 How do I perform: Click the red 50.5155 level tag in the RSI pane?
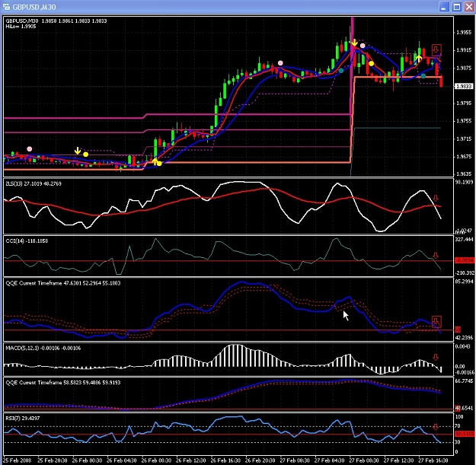[465, 435]
